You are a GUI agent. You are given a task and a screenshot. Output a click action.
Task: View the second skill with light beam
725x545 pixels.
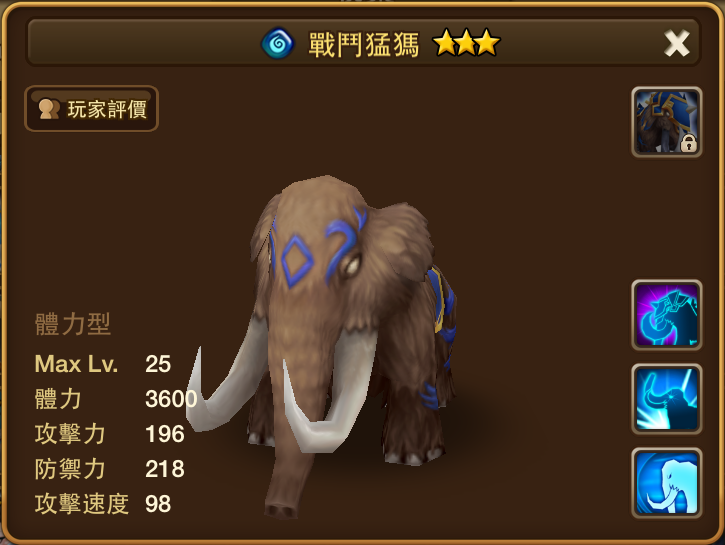[x=667, y=399]
